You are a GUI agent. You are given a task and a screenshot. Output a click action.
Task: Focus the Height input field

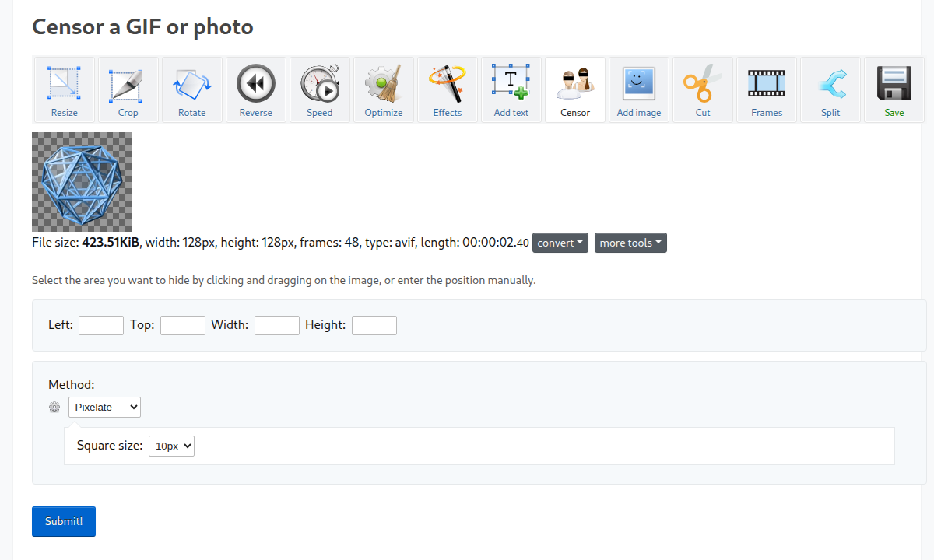[374, 325]
